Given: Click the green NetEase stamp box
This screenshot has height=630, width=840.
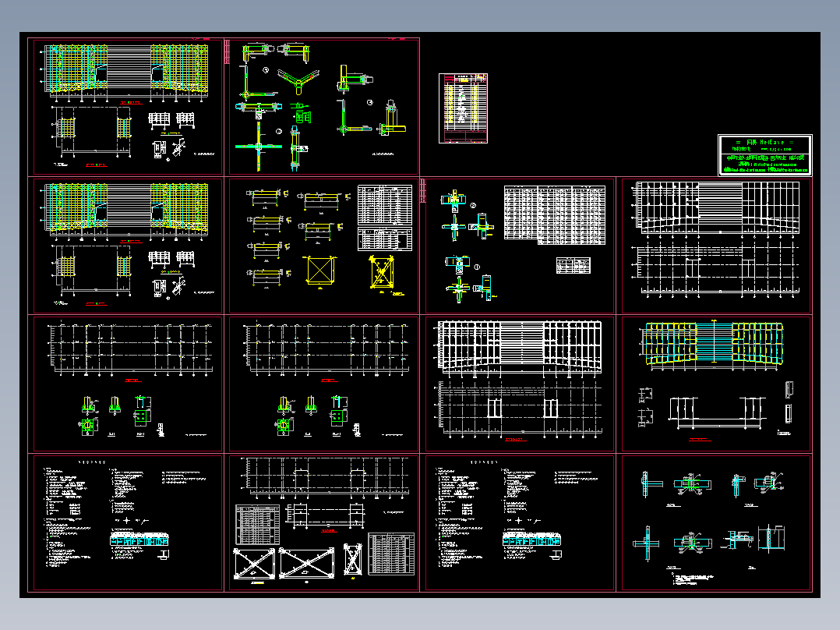Looking at the screenshot, I should pos(765,155).
